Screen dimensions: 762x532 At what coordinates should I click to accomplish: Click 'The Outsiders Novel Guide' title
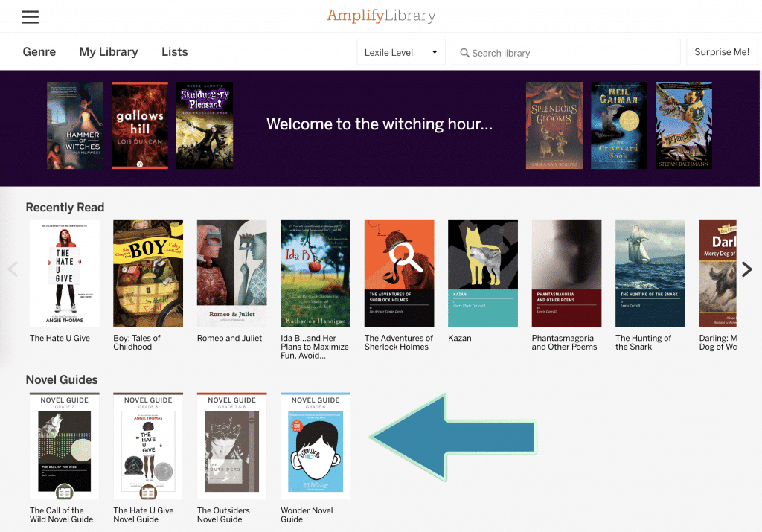[x=223, y=515]
